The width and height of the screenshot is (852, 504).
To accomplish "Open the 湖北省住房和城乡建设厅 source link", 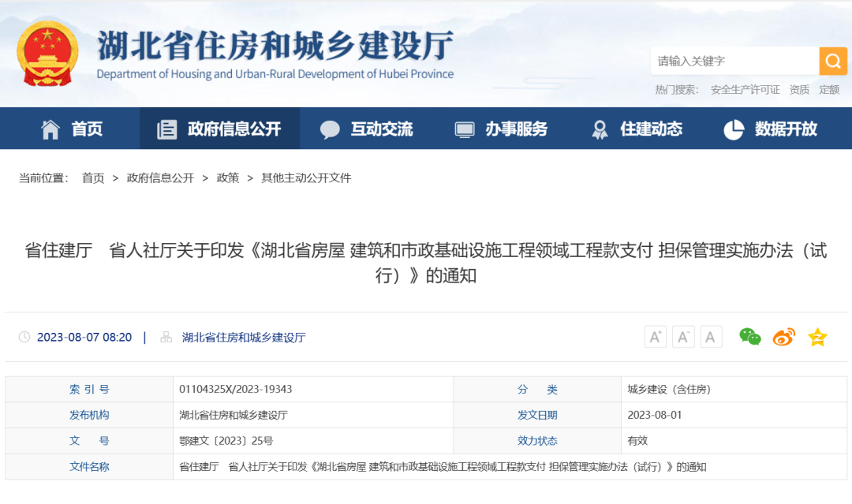I will [x=245, y=337].
